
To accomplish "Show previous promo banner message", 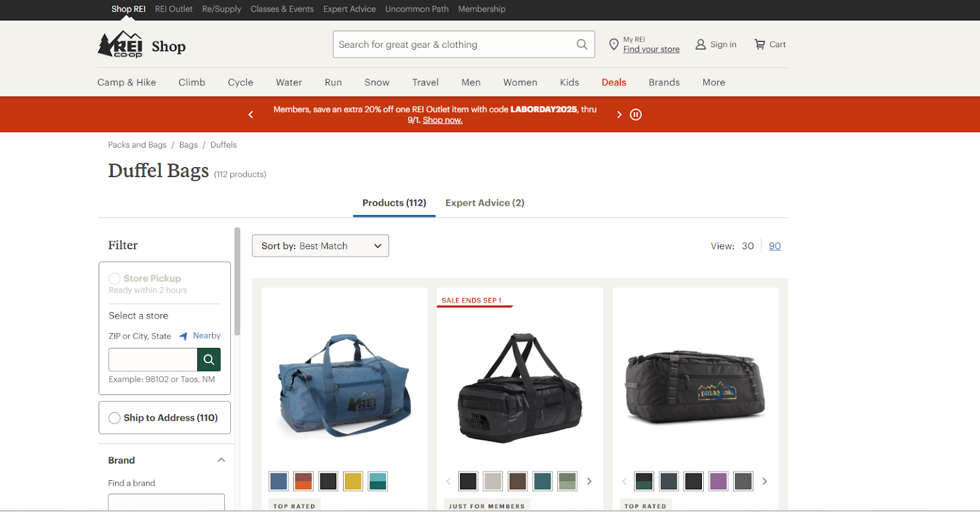I will 251,115.
